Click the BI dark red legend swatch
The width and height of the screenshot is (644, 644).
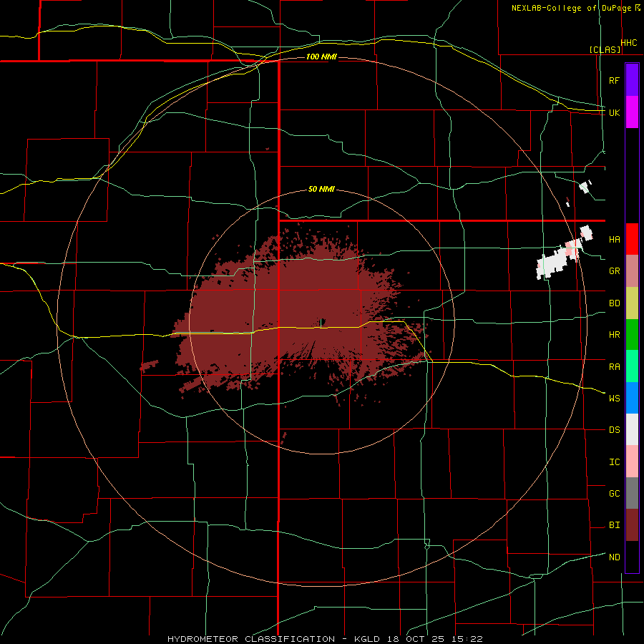click(x=632, y=525)
